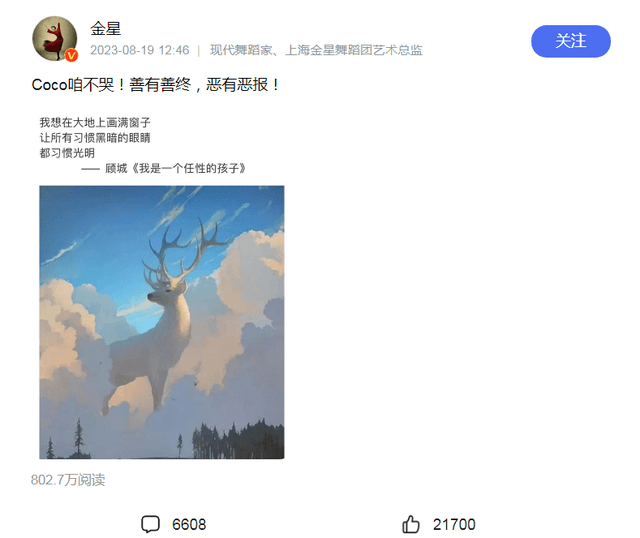The image size is (640, 538).
Task: Click the 21700 likes count
Action: click(454, 525)
